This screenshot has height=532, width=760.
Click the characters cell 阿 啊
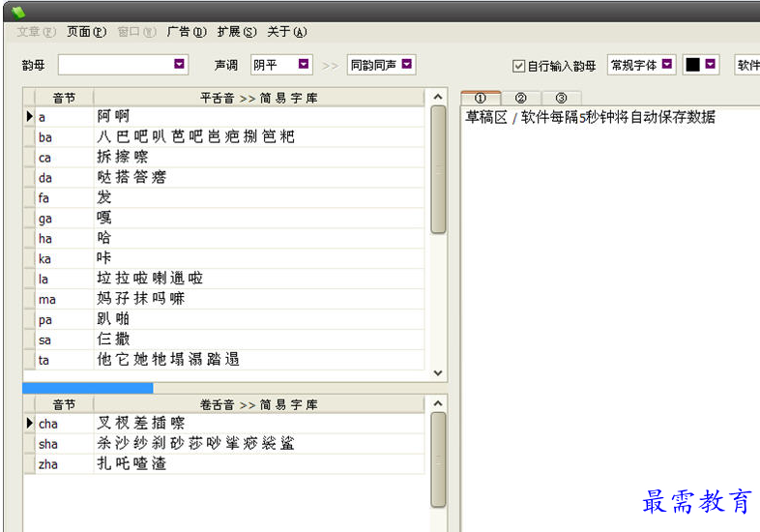(x=259, y=116)
